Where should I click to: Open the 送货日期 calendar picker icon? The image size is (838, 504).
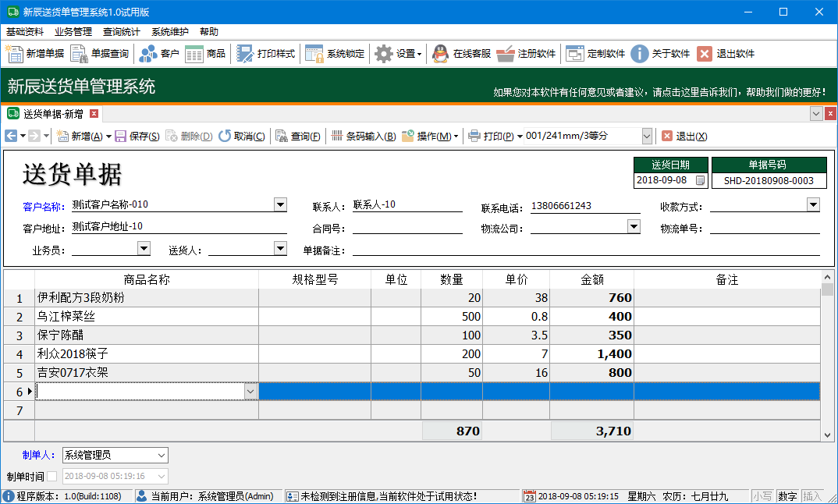click(700, 181)
